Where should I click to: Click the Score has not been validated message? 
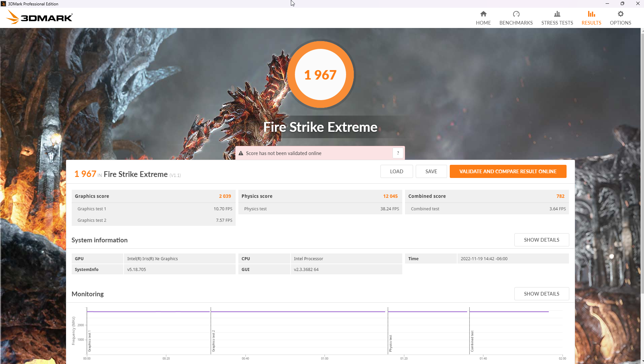coord(283,153)
